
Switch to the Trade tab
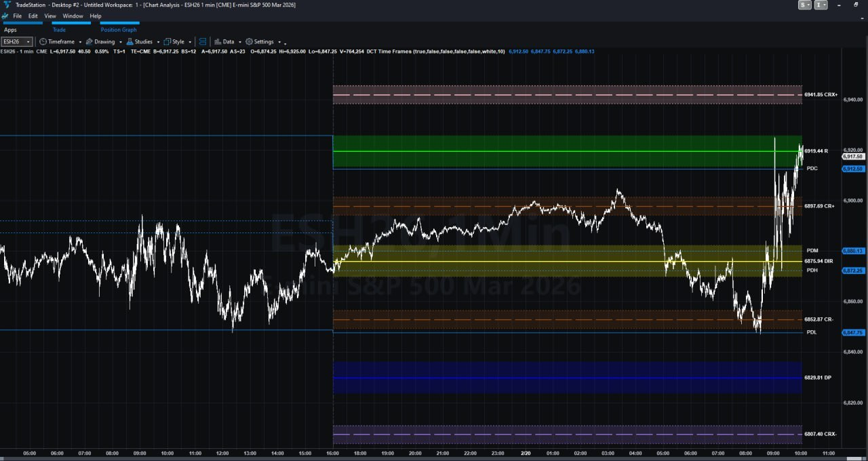[x=59, y=30]
